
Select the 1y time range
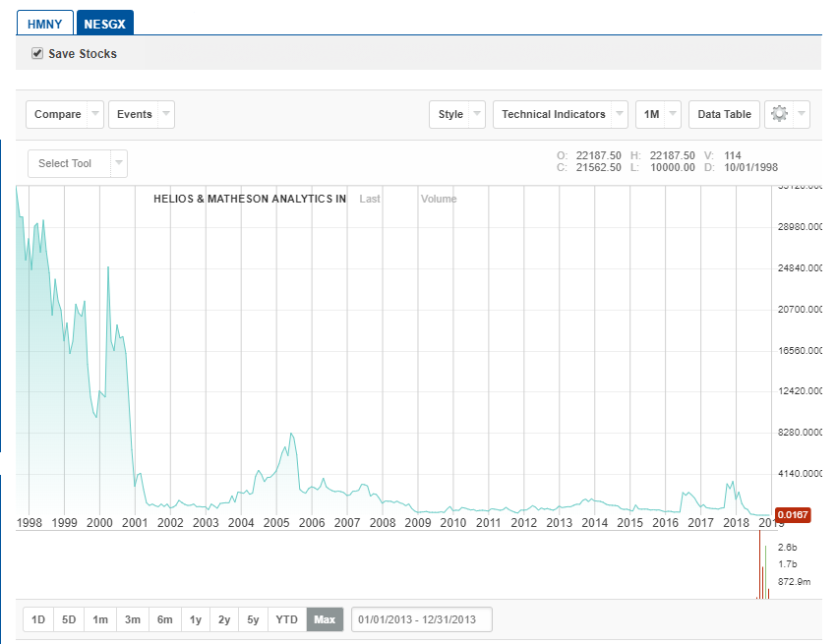[x=196, y=619]
